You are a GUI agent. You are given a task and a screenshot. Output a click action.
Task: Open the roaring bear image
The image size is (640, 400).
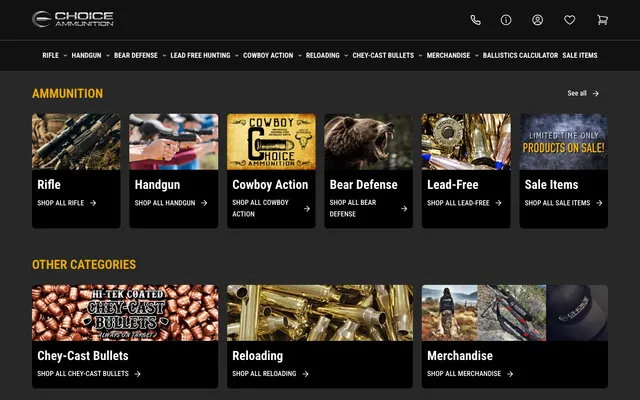pyautogui.click(x=369, y=142)
